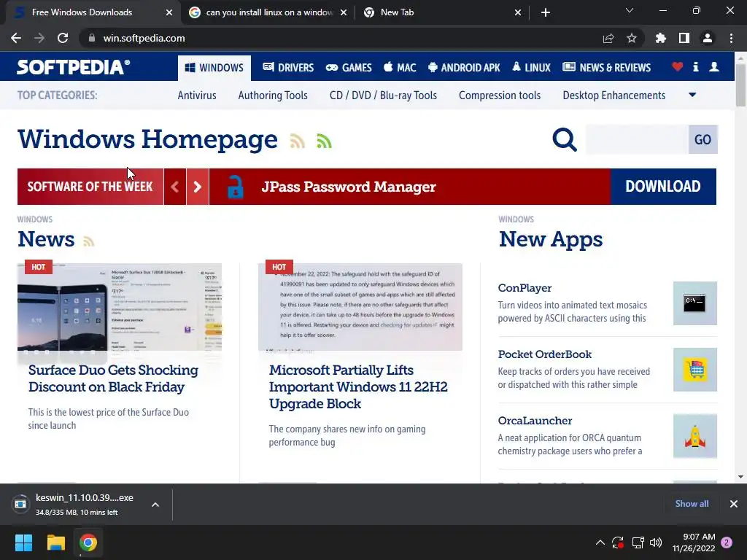Expand more top categories arrow
Screen dimensions: 747x560
(x=693, y=95)
